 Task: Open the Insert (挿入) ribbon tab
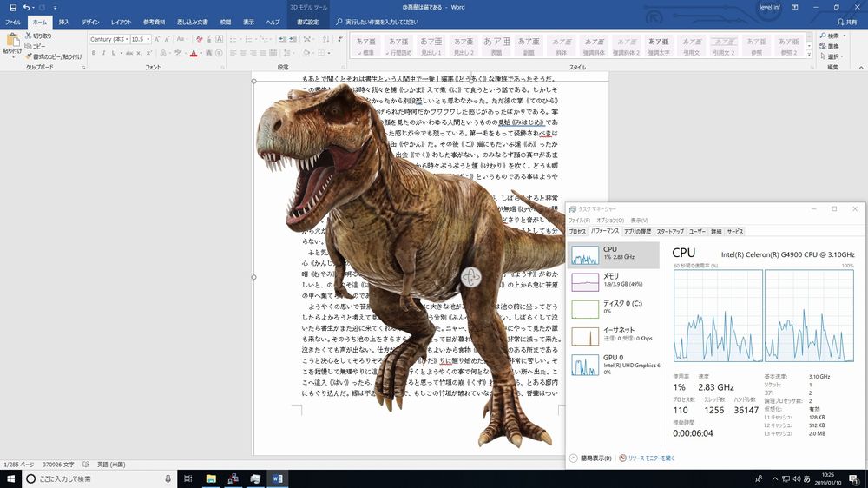coord(64,22)
